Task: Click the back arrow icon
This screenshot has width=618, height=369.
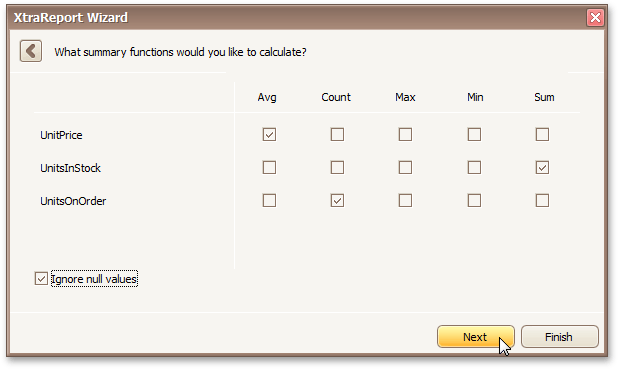Action: pyautogui.click(x=31, y=51)
